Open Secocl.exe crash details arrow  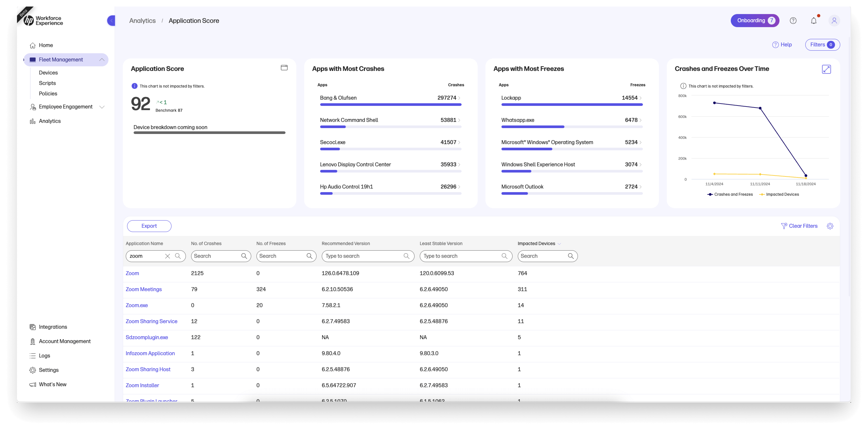pos(459,143)
